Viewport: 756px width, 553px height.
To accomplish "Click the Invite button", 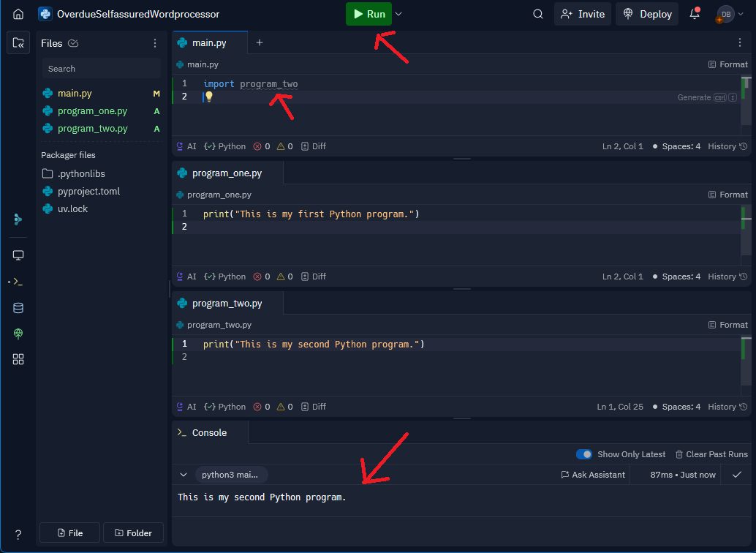I will (x=583, y=14).
